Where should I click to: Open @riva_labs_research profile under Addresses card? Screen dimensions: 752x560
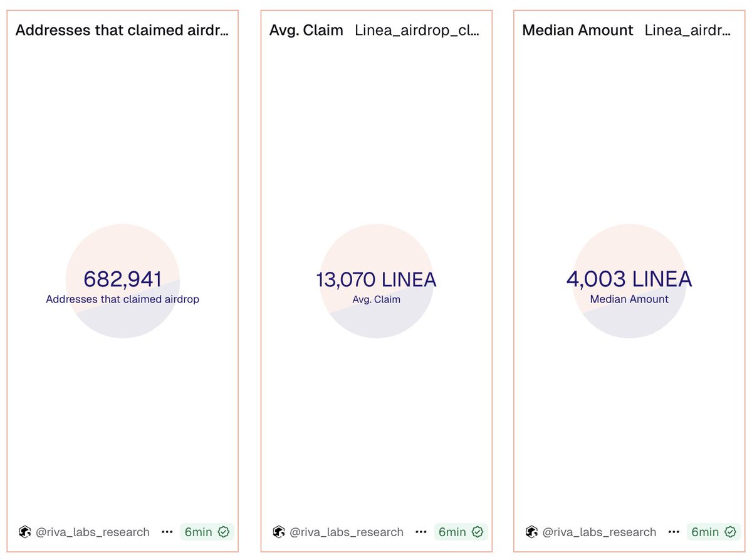point(93,532)
